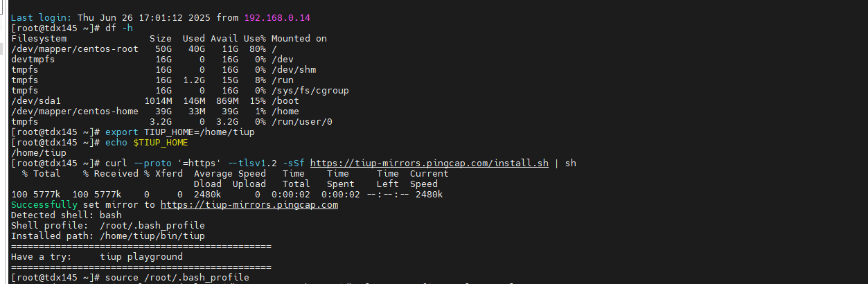Viewport: 868px width, 284px height.
Task: Click the installed path '/home/tiup/bin/tiup'
Action: pos(152,236)
